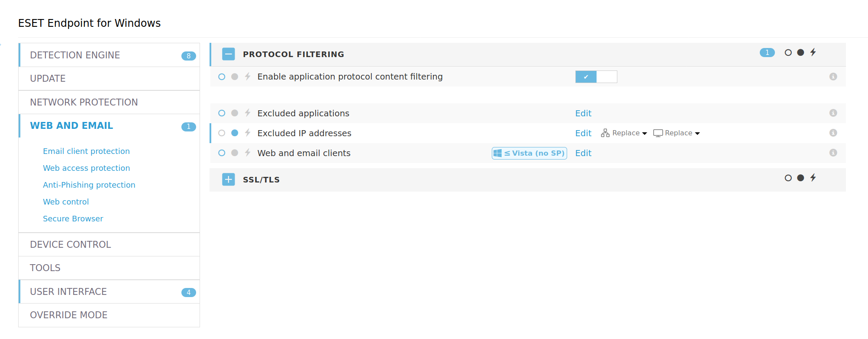Click lightning force icon in Protocol Filtering header
The image size is (868, 339).
(813, 52)
